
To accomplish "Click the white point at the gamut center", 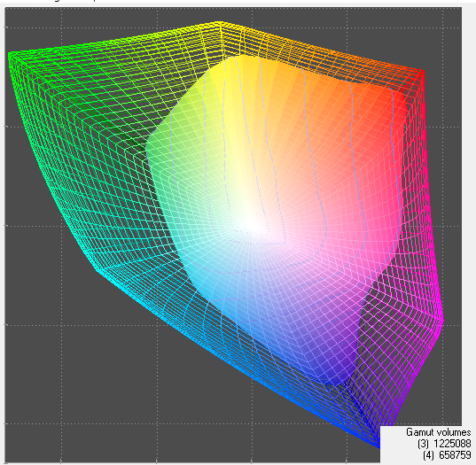I will pyautogui.click(x=252, y=225).
